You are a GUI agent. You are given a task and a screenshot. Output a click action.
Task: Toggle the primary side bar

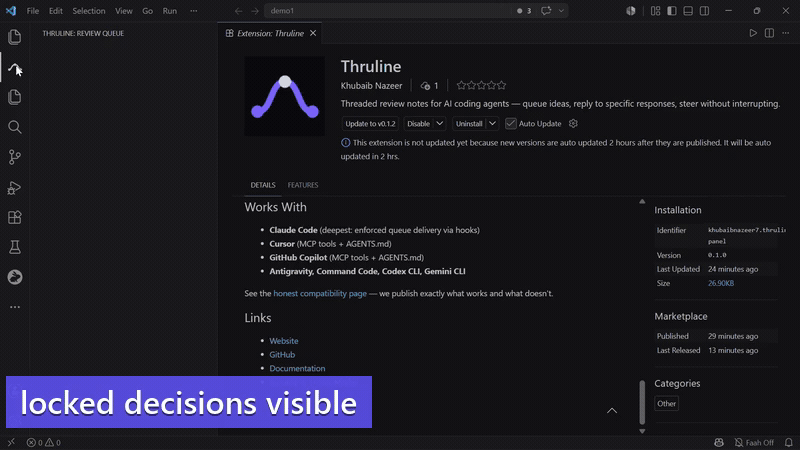click(671, 11)
